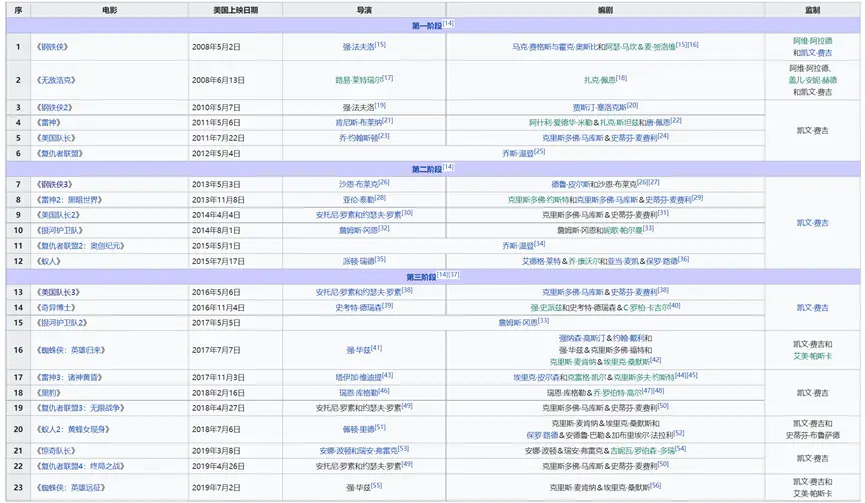
Task: Open producer 阿维·阿拉德 link in the 《钢铁侠》 row
Action: 813,41
